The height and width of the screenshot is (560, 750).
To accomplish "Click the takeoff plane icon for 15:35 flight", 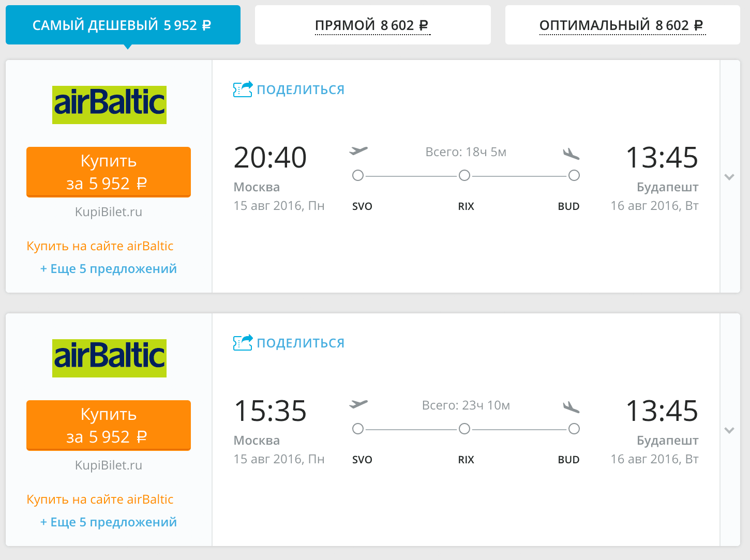I will point(358,404).
